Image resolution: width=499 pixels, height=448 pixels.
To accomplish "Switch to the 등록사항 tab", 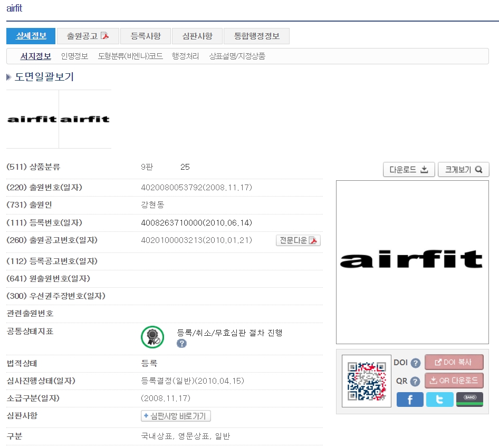I will 146,36.
